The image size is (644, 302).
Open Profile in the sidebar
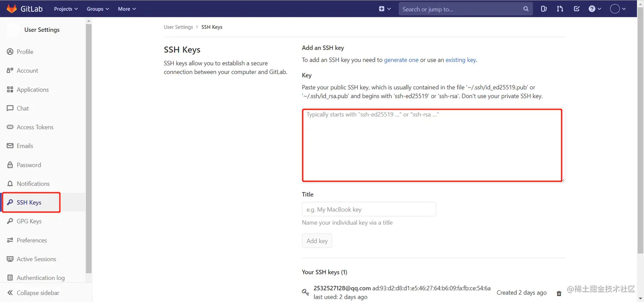click(25, 52)
